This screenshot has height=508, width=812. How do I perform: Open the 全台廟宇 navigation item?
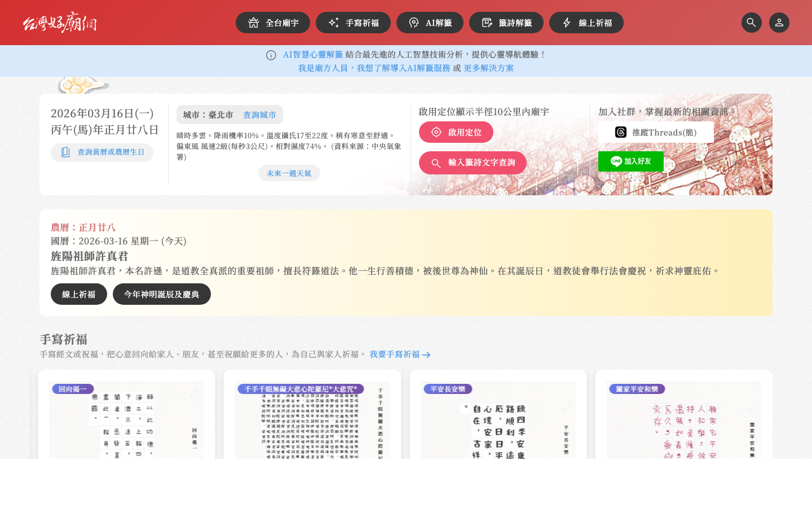[x=273, y=23]
